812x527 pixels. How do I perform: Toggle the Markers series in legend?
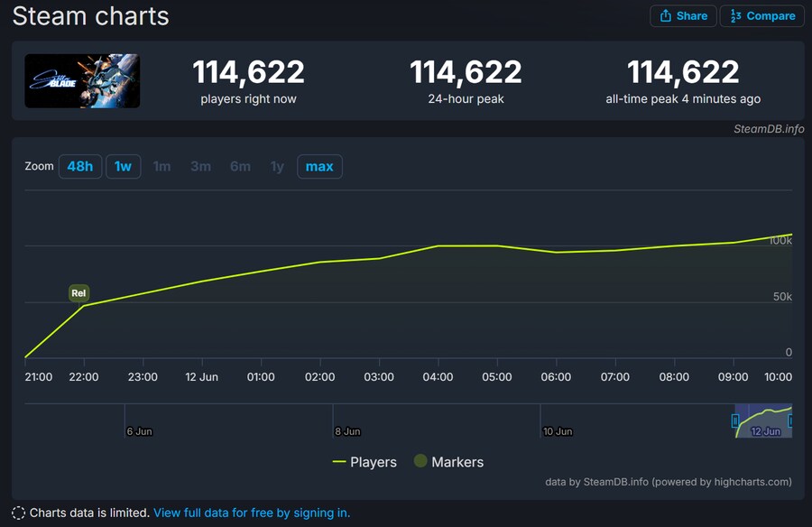(x=448, y=462)
